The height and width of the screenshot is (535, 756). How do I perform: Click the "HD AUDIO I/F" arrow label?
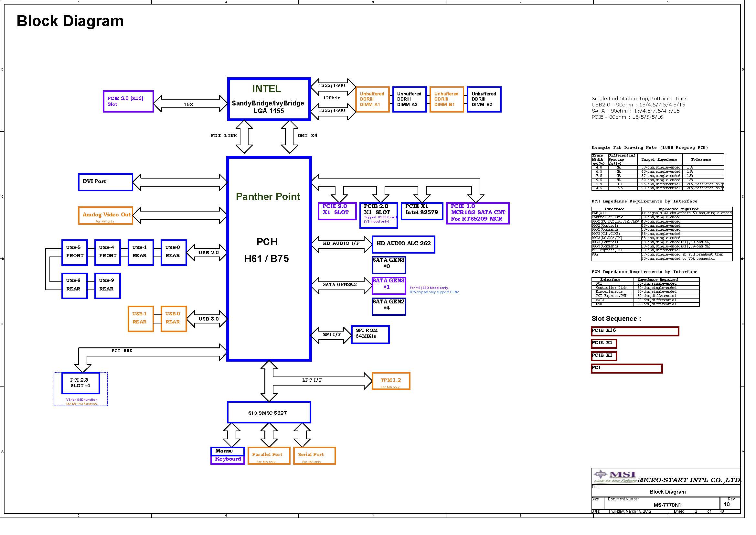coord(341,243)
